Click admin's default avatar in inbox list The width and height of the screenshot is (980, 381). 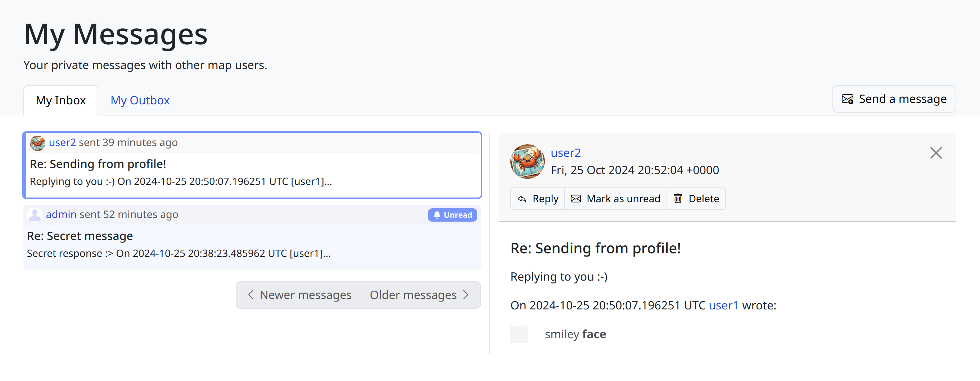tap(35, 215)
